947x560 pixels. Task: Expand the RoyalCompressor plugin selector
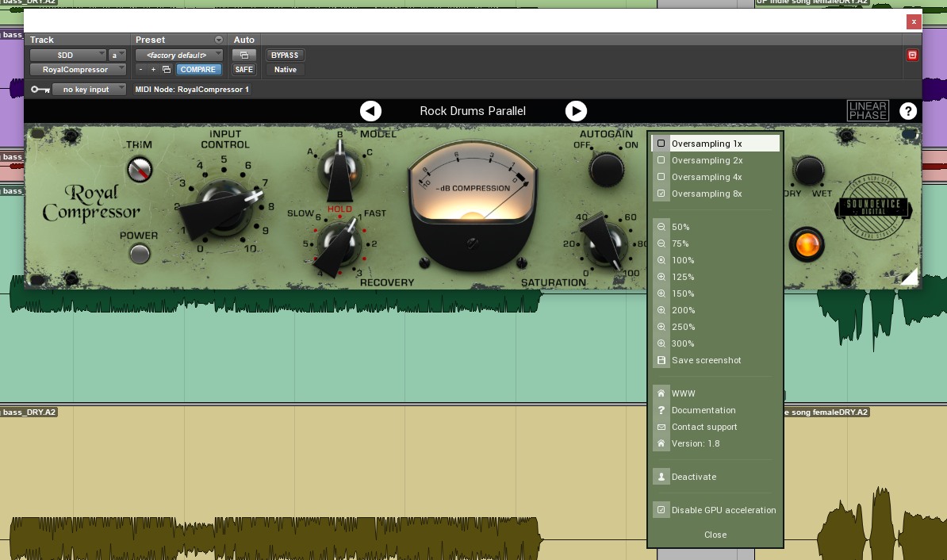click(x=78, y=70)
